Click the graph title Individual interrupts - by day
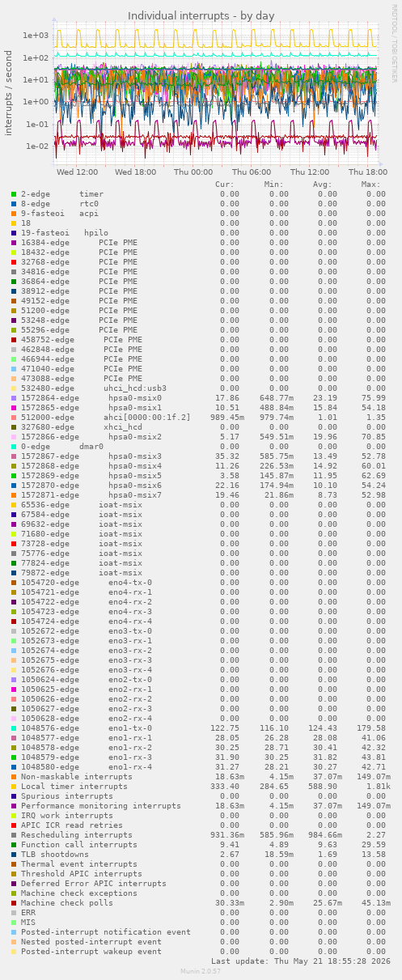 coord(201,15)
